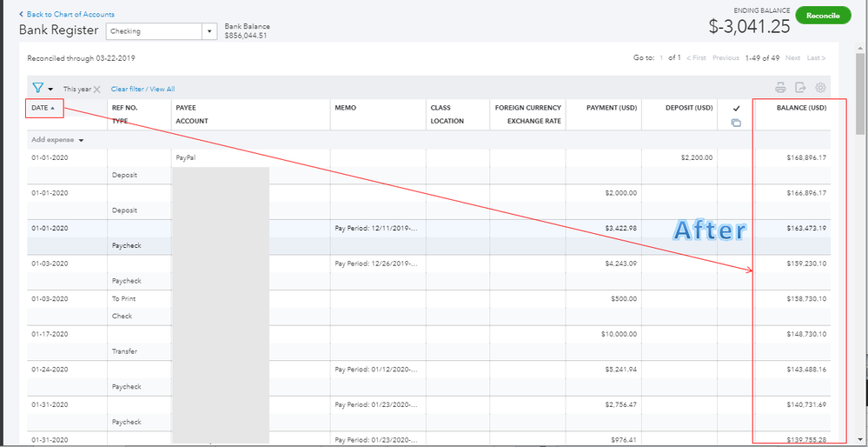Select the 01-17-2020 Transfer row
The height and width of the screenshot is (447, 868).
click(x=429, y=343)
